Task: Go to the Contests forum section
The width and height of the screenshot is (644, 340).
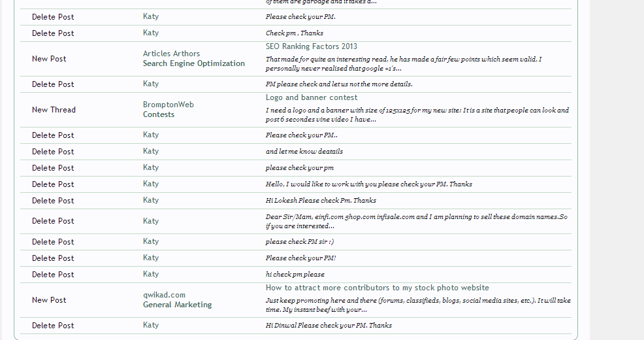Action: 159,114
